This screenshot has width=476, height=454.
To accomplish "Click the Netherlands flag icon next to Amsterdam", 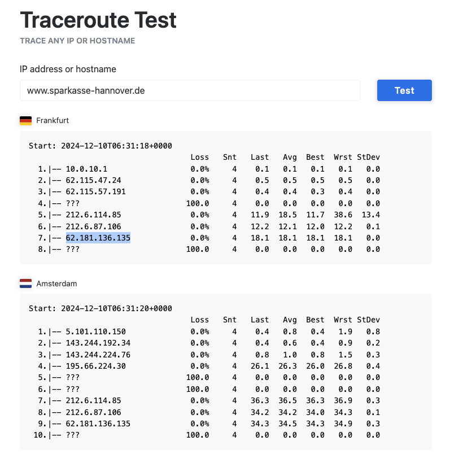I will click(x=26, y=283).
